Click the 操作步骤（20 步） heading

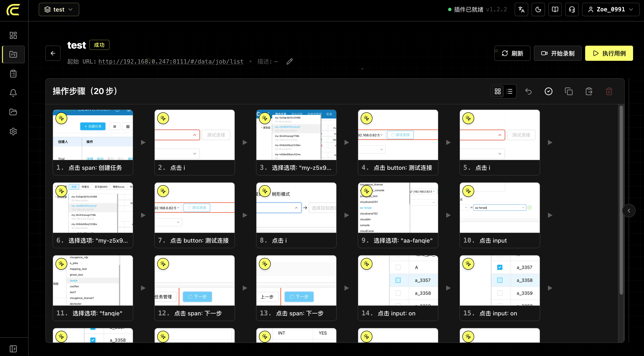(x=85, y=91)
